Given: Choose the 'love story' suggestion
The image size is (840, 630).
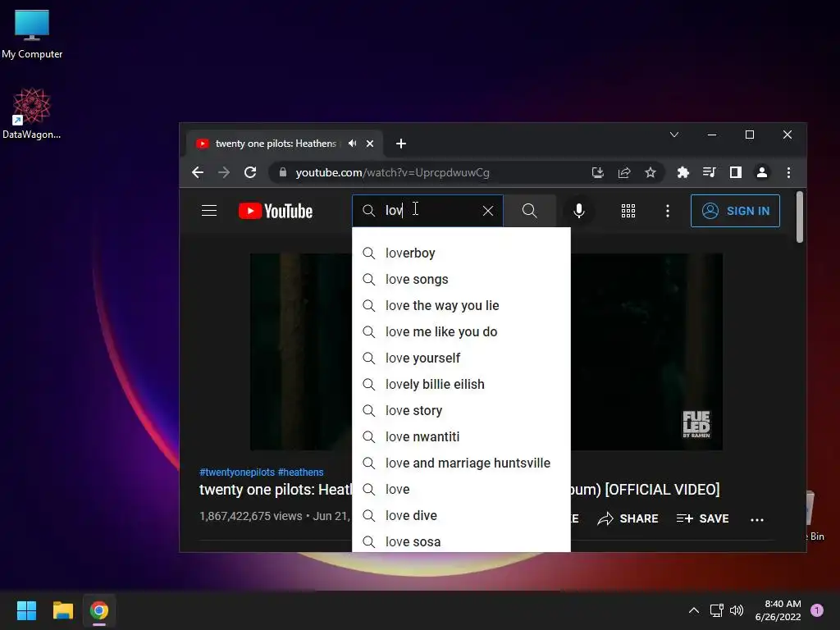Looking at the screenshot, I should coord(461,410).
